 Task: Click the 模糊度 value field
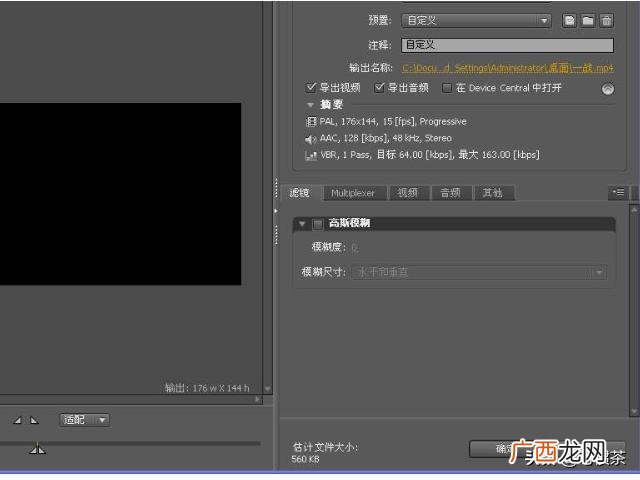[x=355, y=247]
